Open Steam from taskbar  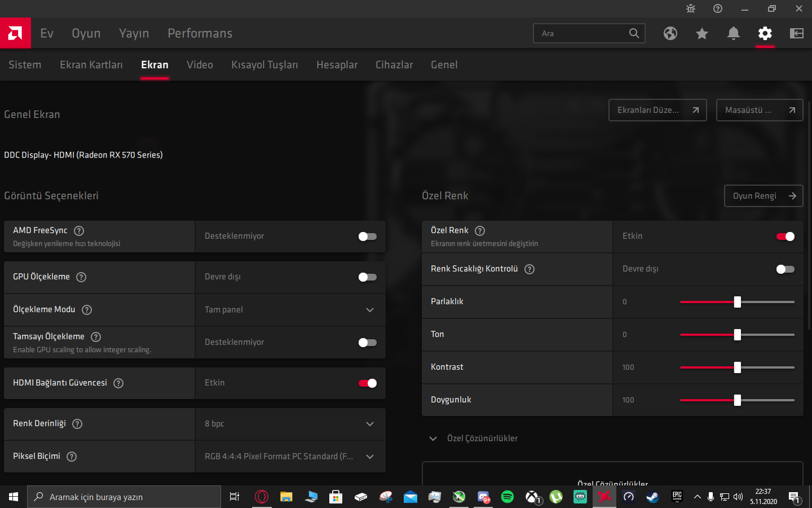[x=652, y=497]
